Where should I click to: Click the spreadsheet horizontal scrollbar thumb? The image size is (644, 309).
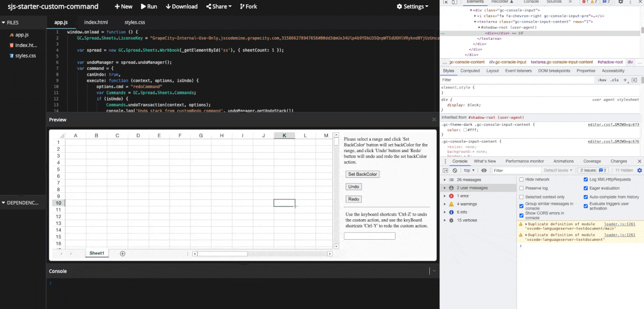coord(222,254)
